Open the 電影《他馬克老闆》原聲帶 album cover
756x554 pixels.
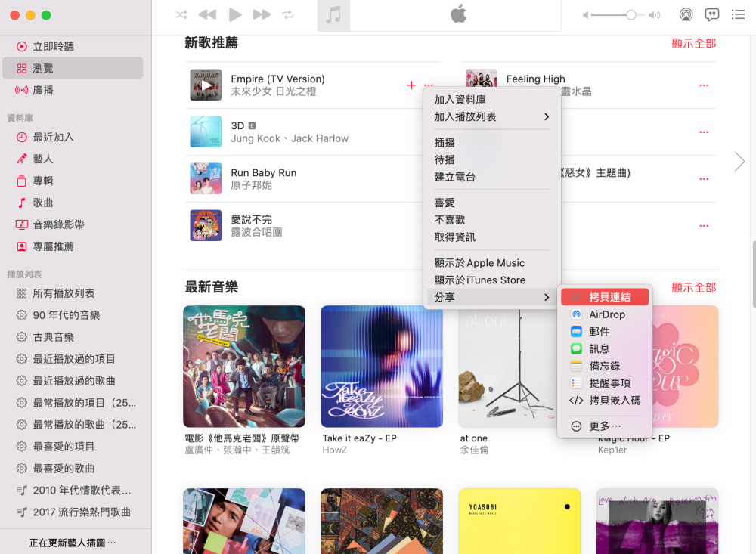pyautogui.click(x=244, y=367)
